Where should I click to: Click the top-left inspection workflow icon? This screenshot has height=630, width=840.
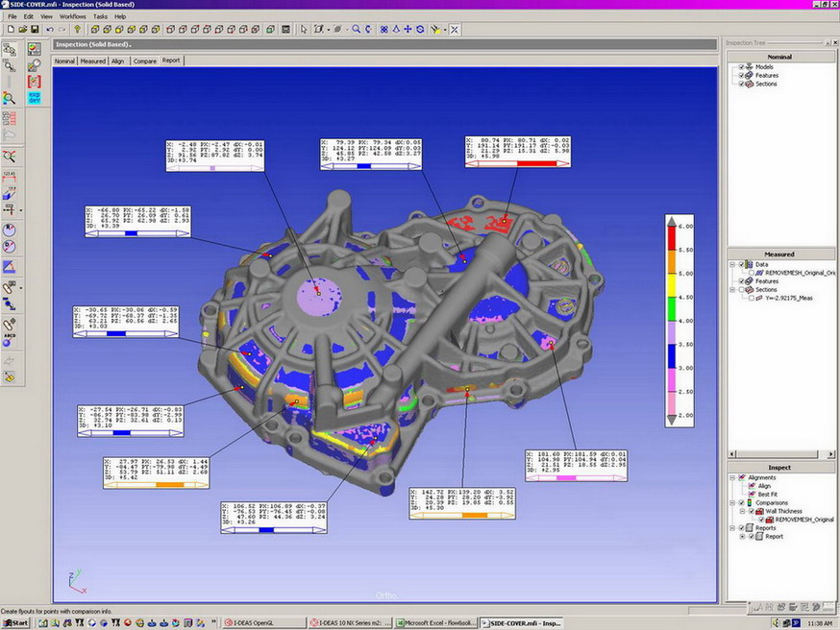click(x=9, y=49)
